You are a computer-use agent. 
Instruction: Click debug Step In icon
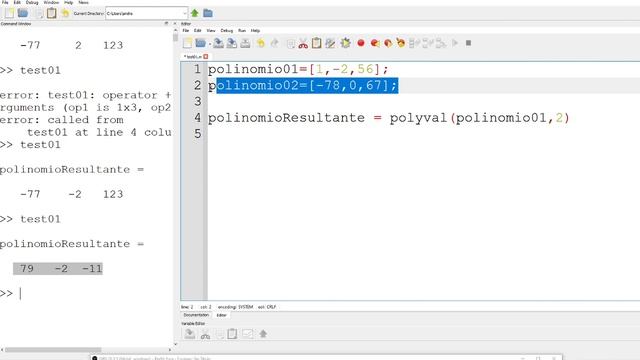[x=427, y=43]
